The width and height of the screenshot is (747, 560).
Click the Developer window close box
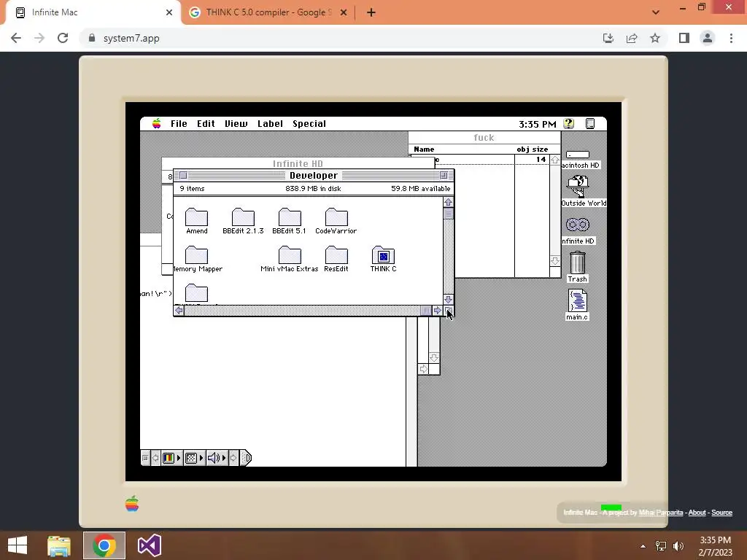[183, 175]
